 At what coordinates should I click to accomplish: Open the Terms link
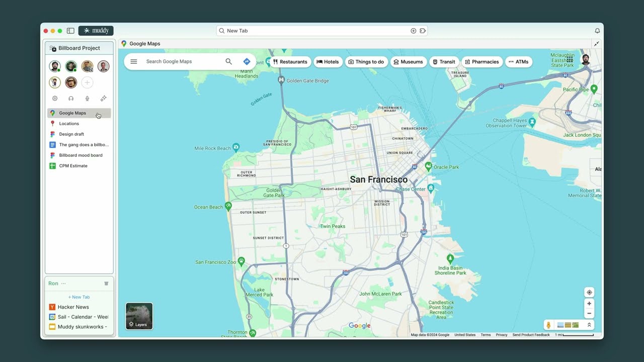pos(486,335)
